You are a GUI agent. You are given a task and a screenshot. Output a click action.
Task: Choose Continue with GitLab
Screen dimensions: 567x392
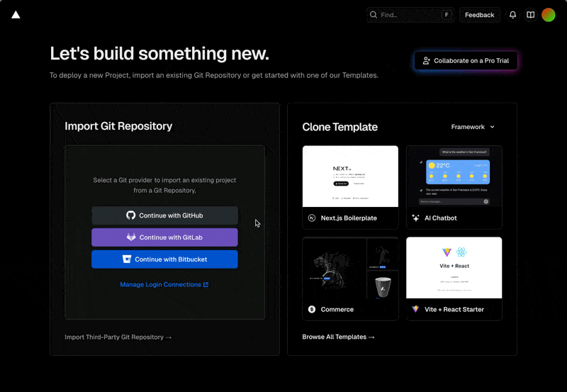tap(164, 237)
